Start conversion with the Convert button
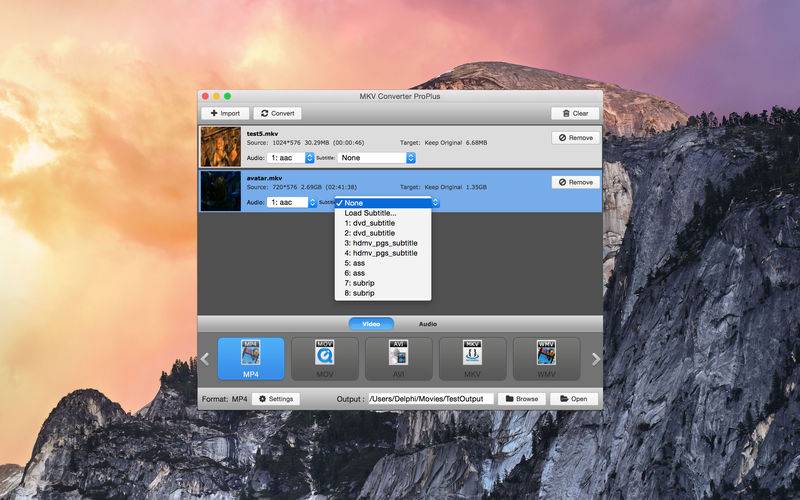Viewport: 800px width, 500px height. click(x=278, y=113)
